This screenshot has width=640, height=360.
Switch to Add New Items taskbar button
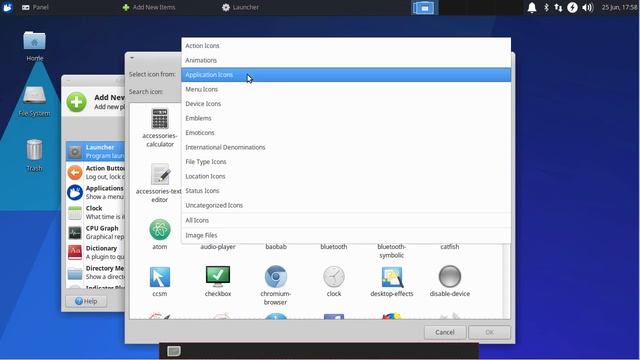click(149, 7)
